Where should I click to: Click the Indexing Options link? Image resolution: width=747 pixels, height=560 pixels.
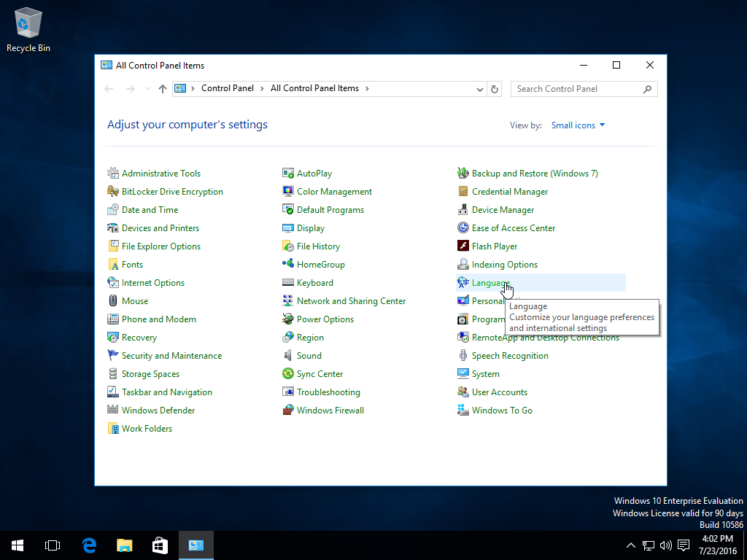coord(505,265)
